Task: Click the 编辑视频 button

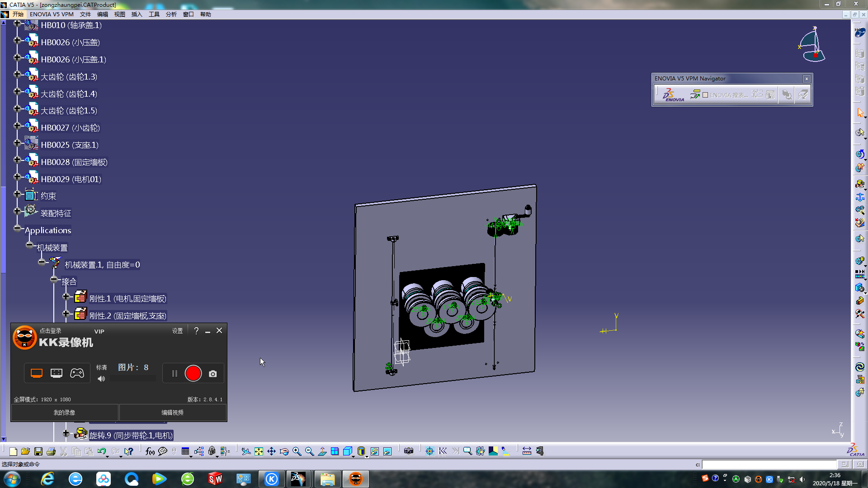Action: point(172,413)
